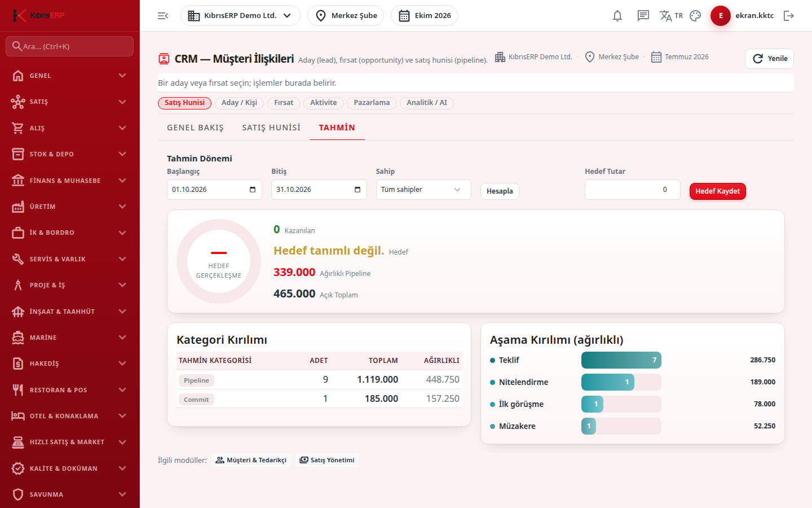
Task: Click the language translate TR icon
Action: click(671, 16)
